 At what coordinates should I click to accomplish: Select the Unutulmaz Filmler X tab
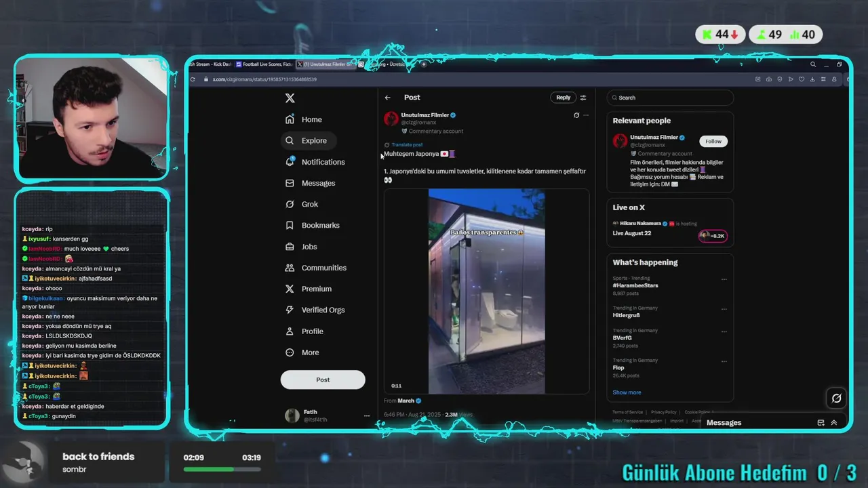[325, 64]
